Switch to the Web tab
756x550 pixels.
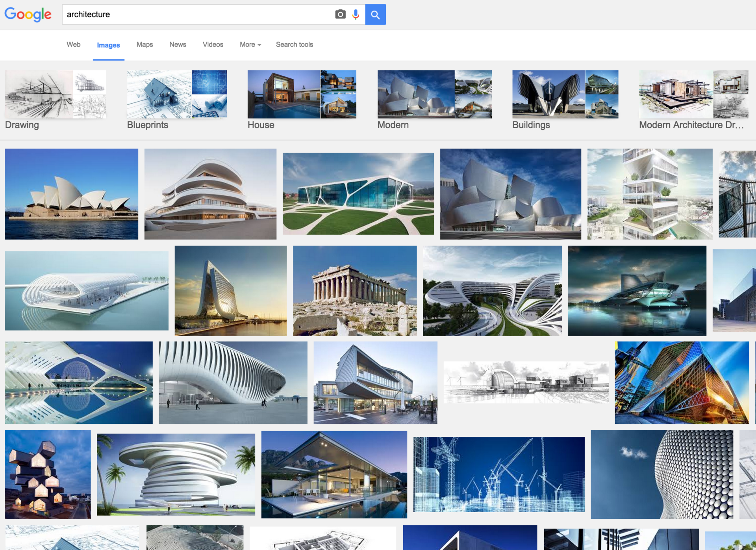(x=73, y=45)
